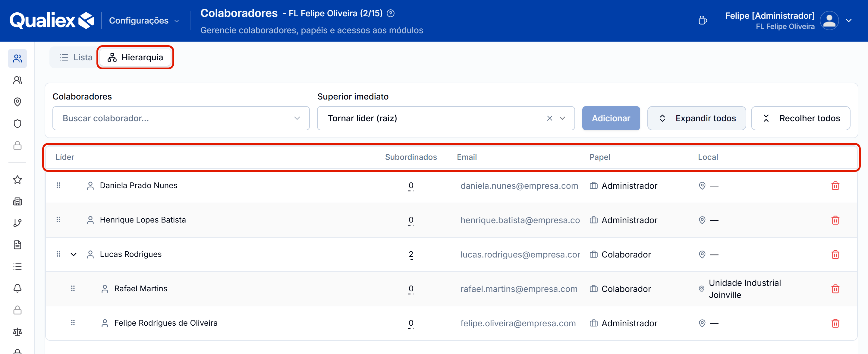The image size is (868, 354).
Task: Clear the Tornar líder (raiz) selection
Action: (x=549, y=118)
